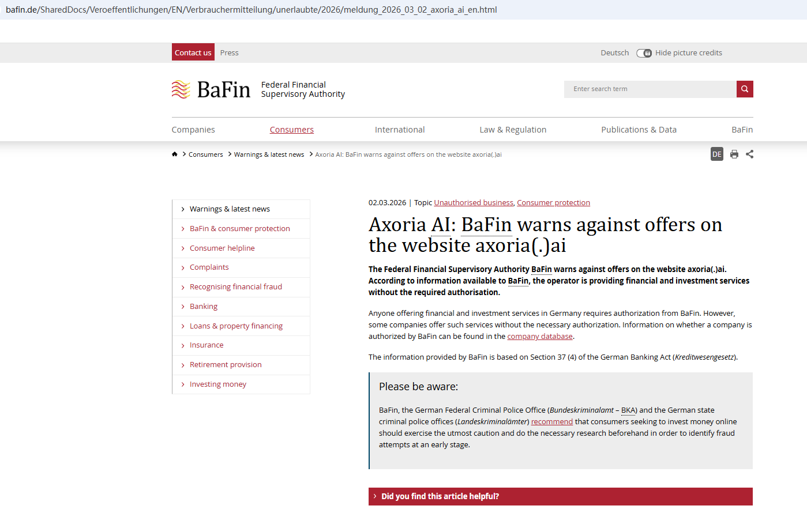Click the 'Please be aware:' heading
Image resolution: width=807 pixels, height=532 pixels.
coord(418,387)
